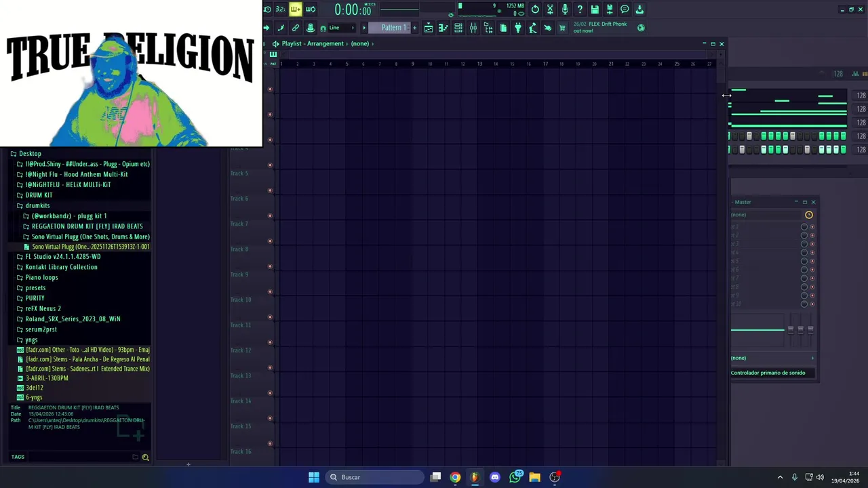
Task: Click the snap magnet icon beside Line
Action: click(323, 28)
